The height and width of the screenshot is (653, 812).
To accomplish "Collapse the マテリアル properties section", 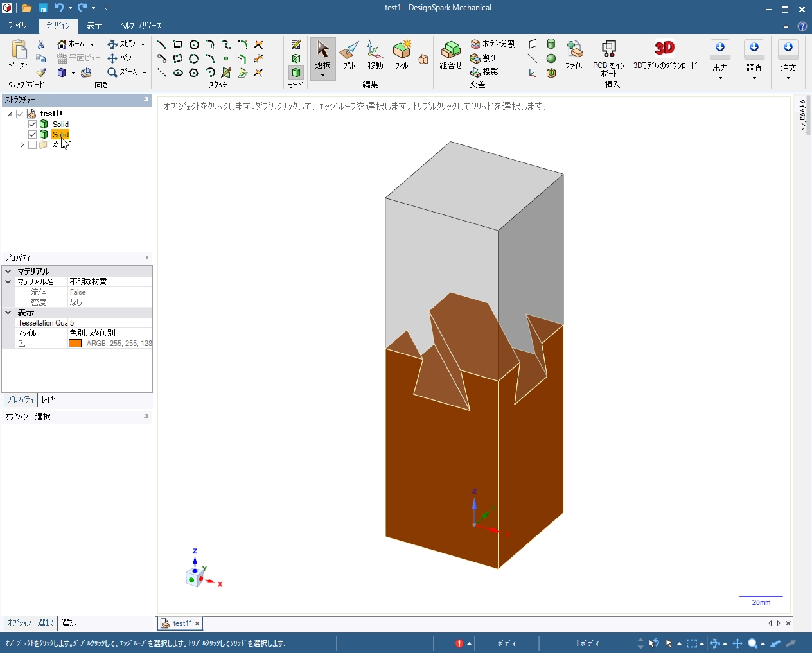I will 8,272.
